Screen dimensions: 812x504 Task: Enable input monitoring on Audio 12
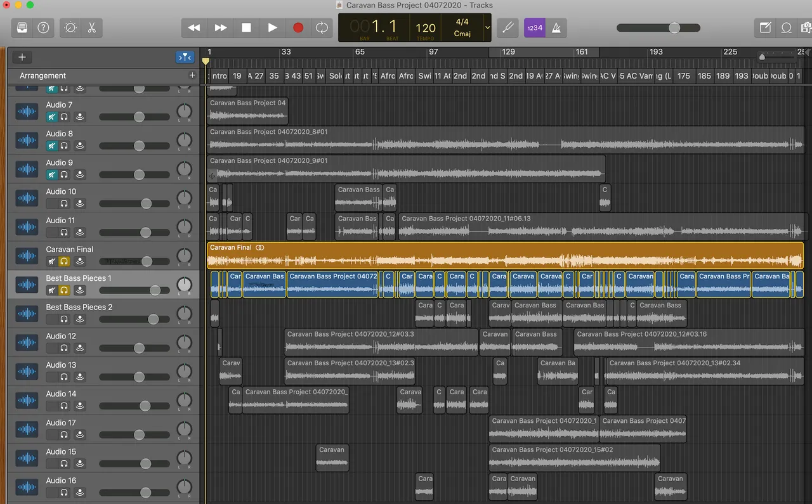point(80,348)
